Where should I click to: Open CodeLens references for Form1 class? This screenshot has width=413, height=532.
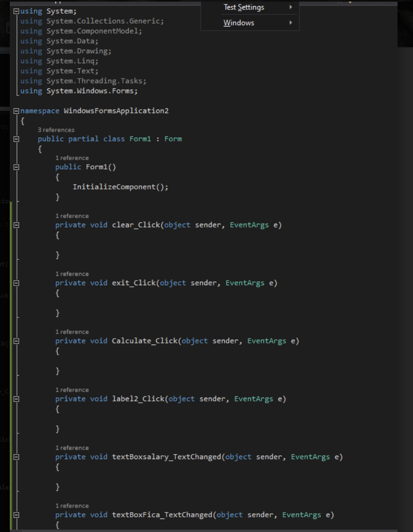click(57, 130)
